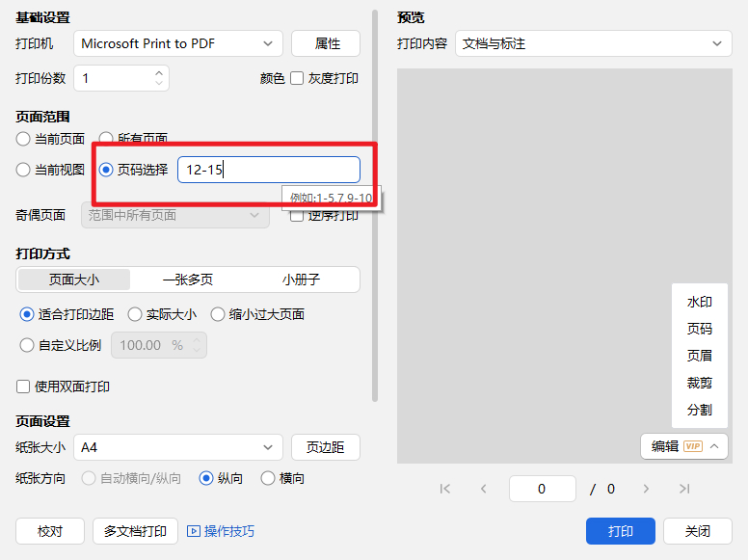Click the 关闭 close button

pos(698,531)
